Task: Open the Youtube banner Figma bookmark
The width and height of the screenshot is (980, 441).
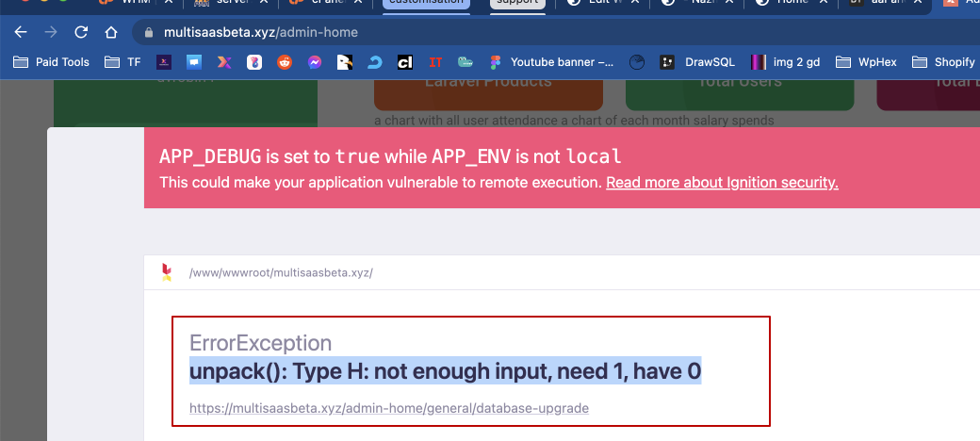Action: (x=552, y=62)
